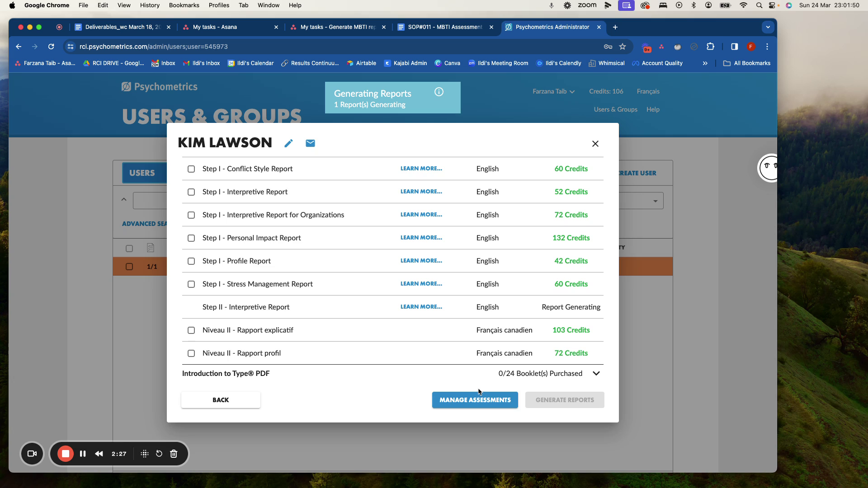Viewport: 868px width, 488px height.
Task: Select the Step I - Profile Report checkbox
Action: tap(191, 261)
